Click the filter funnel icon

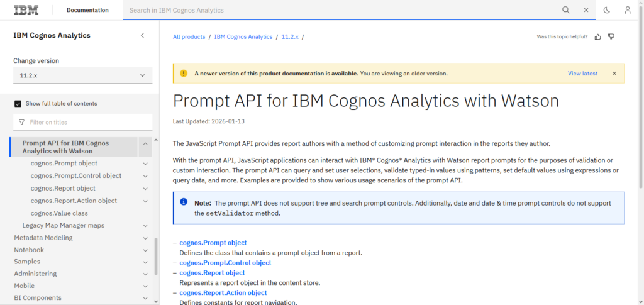pos(22,123)
